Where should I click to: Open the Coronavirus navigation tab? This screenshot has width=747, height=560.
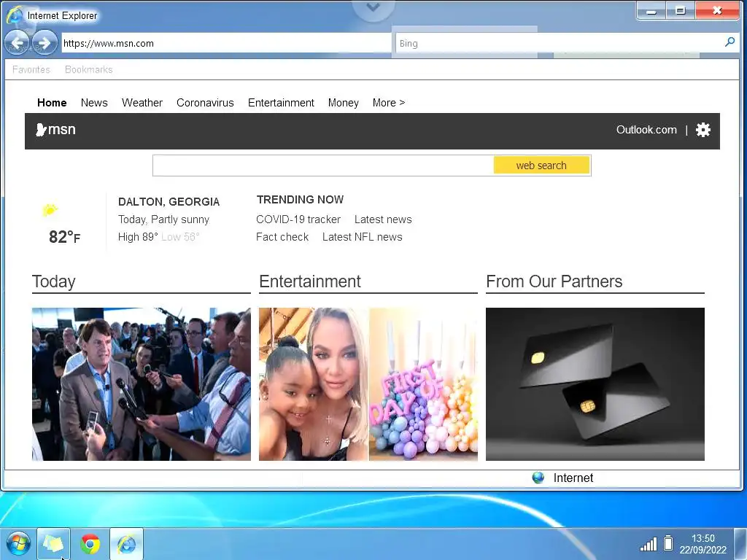coord(205,103)
